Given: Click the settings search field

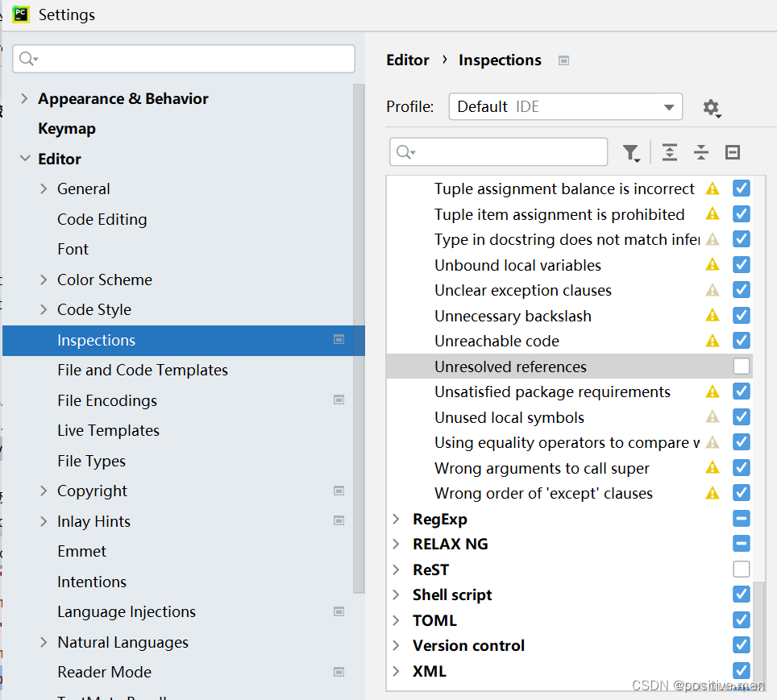Looking at the screenshot, I should point(184,59).
